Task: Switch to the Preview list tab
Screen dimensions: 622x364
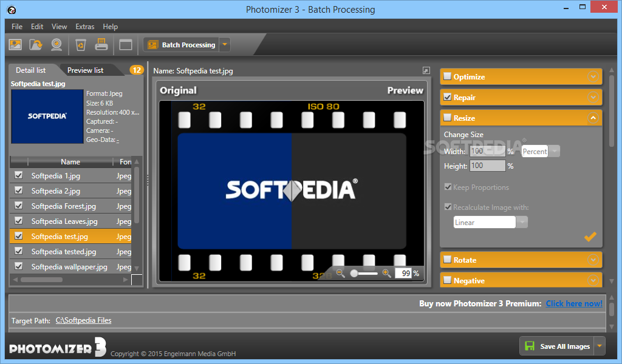Action: pos(85,70)
